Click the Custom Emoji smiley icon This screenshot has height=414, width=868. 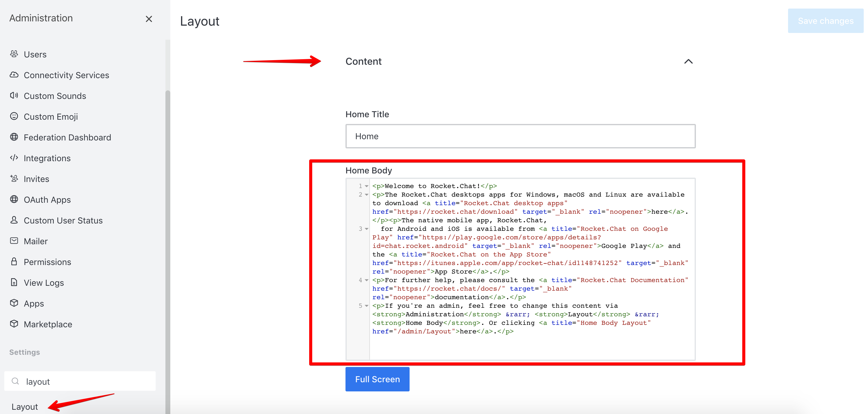[14, 116]
